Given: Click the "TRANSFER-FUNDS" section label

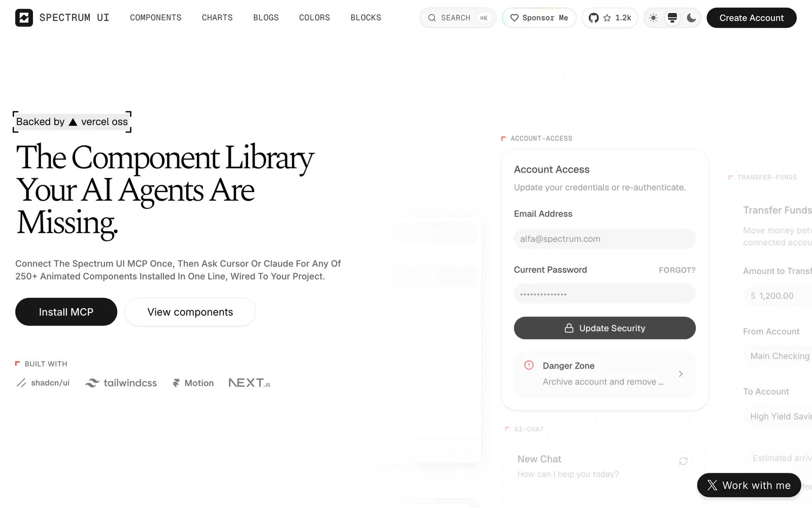Looking at the screenshot, I should click(767, 177).
